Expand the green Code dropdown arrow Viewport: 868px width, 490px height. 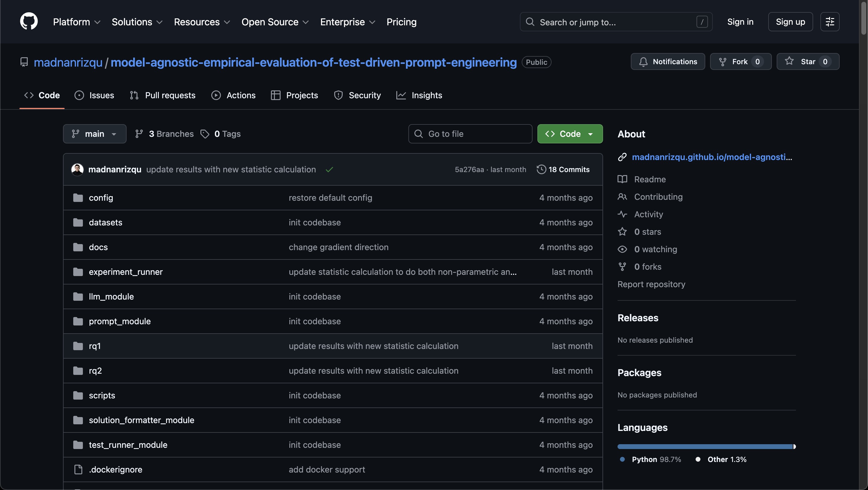point(590,133)
